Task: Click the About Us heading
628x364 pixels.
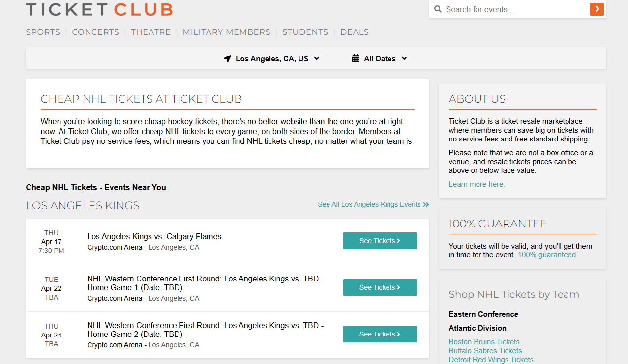Action: [x=477, y=99]
